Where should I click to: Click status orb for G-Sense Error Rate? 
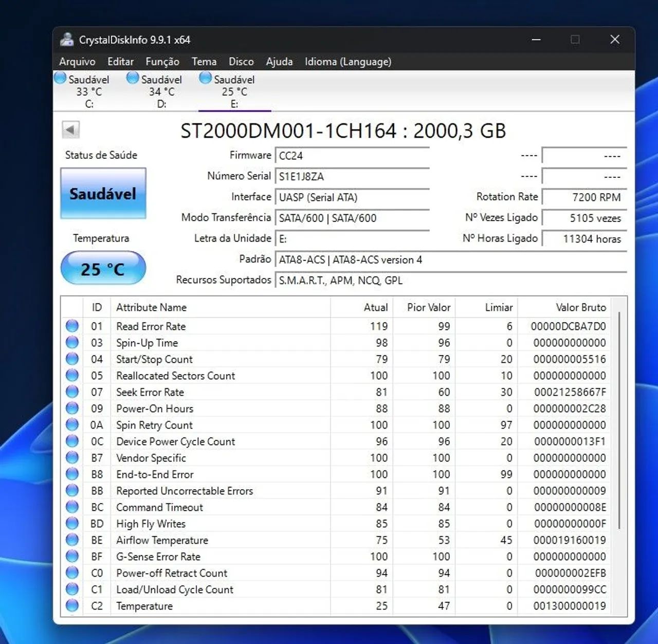(72, 556)
